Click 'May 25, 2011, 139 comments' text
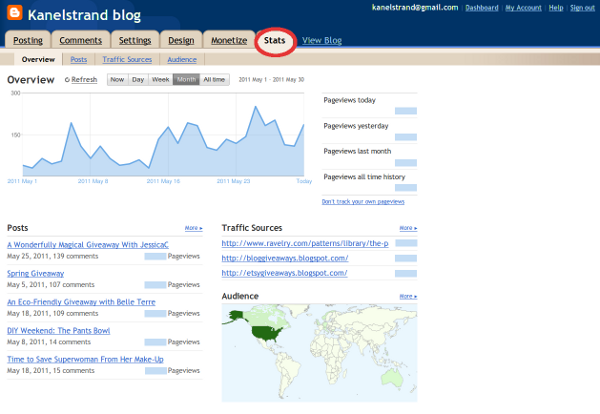 tap(52, 256)
